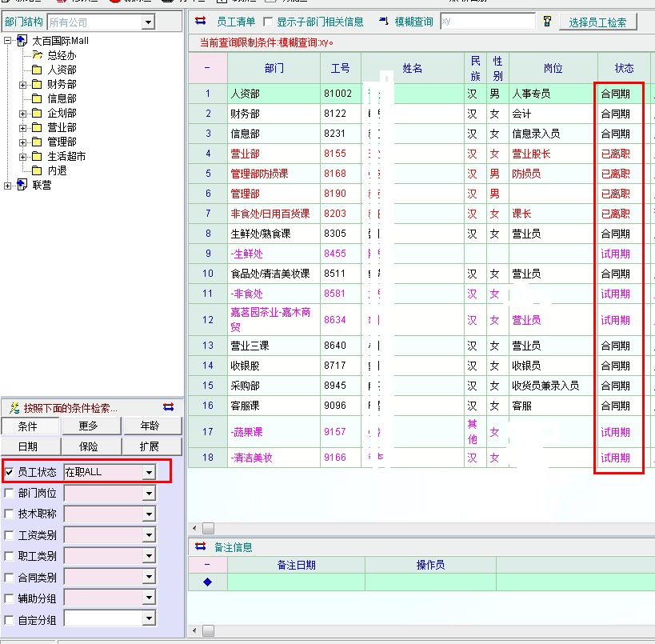Click the 备注信息 panel arrows icon

coord(201,547)
